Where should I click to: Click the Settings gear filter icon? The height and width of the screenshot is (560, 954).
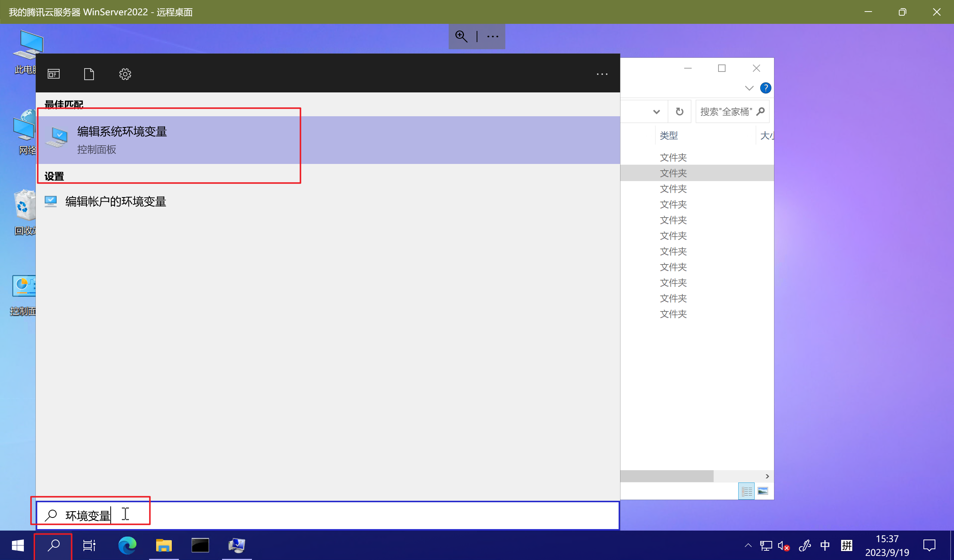125,74
